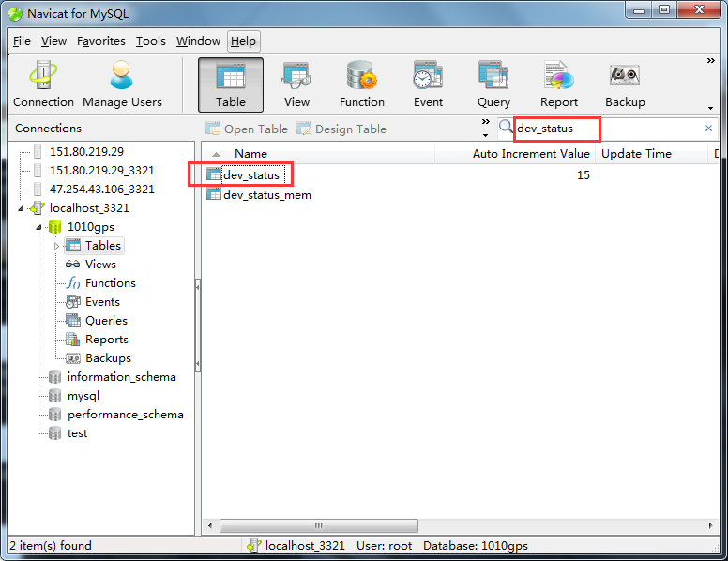728x561 pixels.
Task: Open the File menu
Action: 22,41
